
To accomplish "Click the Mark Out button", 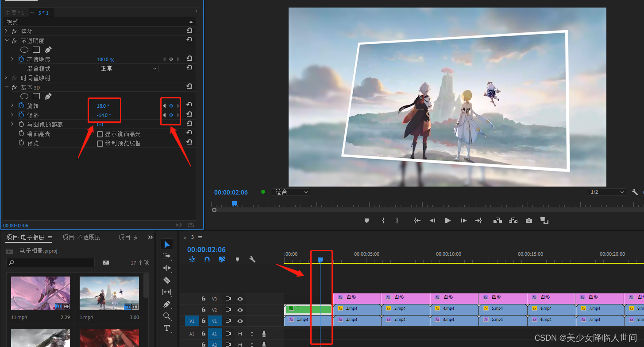I will 397,220.
